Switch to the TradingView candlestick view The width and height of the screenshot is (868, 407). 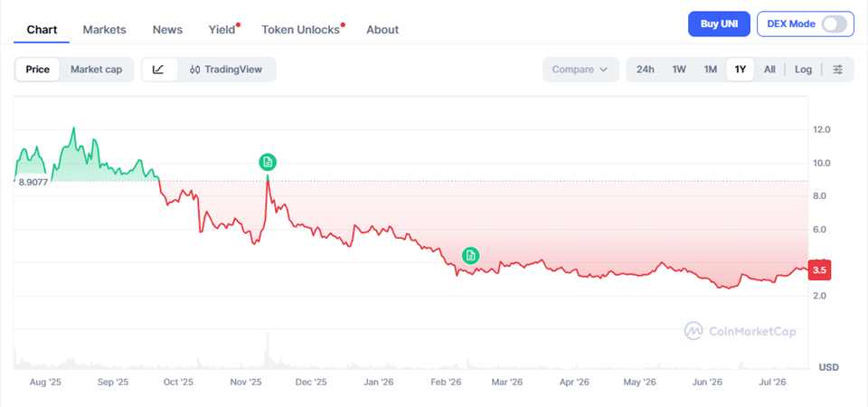click(226, 70)
